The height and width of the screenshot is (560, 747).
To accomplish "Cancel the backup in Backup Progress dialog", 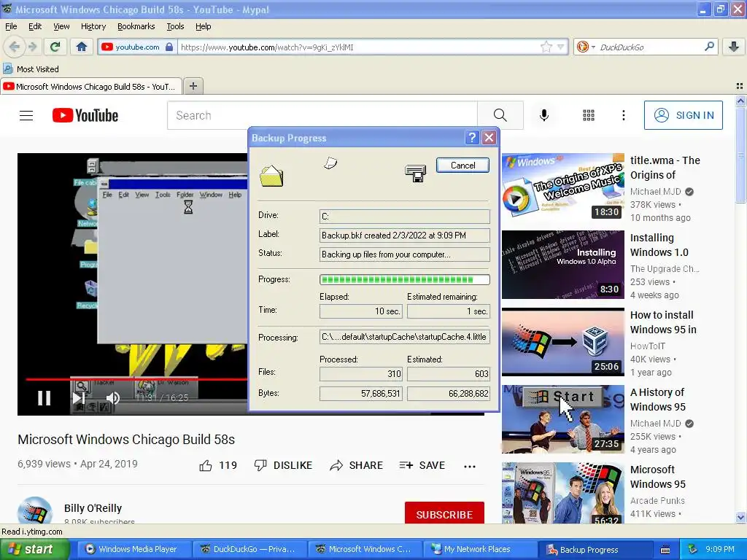I will [x=462, y=166].
